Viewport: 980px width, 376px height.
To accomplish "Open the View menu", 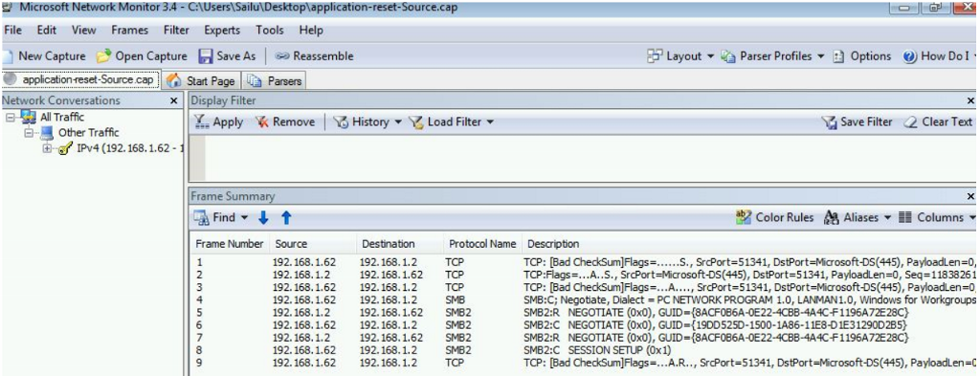I will [84, 30].
